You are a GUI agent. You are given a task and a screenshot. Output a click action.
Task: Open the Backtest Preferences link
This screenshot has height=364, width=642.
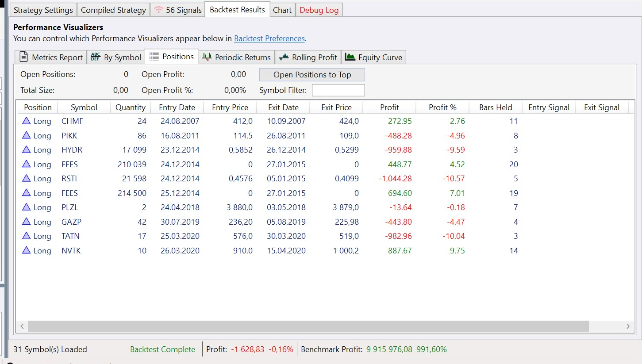[269, 38]
